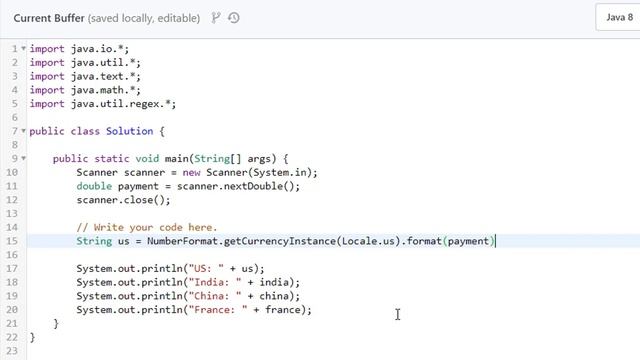Click closing brace on line 21
640x360 pixels.
tap(56, 324)
